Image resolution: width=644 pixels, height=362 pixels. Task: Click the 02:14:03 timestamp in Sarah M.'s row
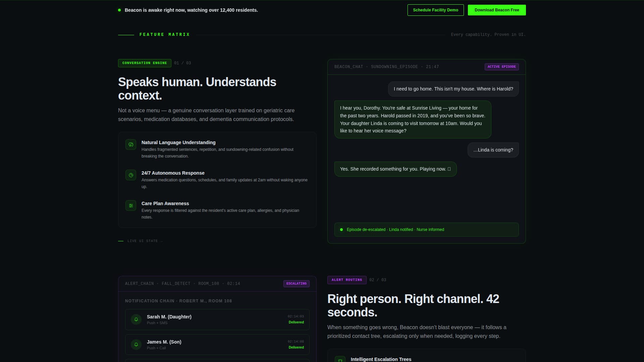296,316
